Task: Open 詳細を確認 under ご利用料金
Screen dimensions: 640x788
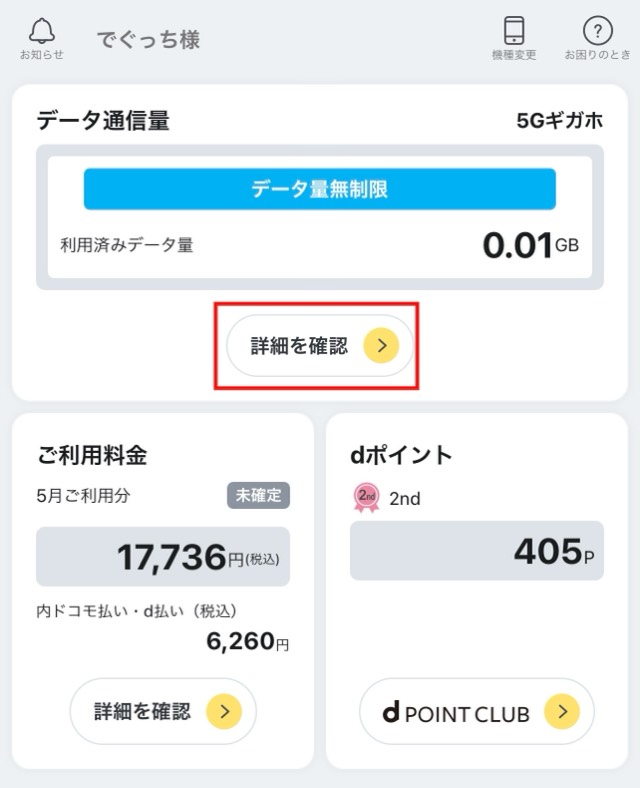Action: tap(163, 711)
